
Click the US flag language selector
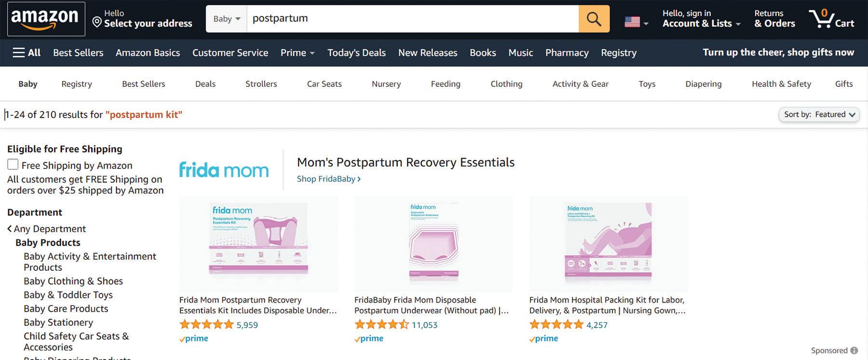tap(636, 22)
